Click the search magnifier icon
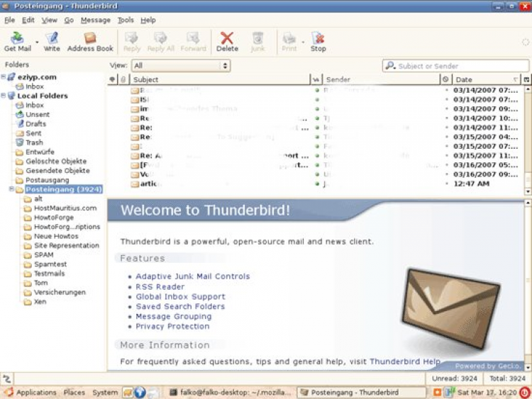The width and height of the screenshot is (532, 399). 390,65
